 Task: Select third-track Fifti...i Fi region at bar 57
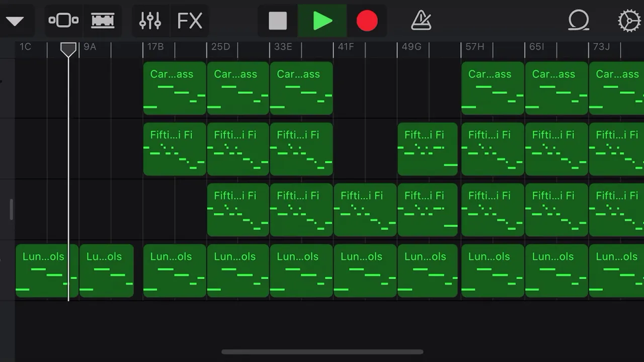(x=493, y=210)
